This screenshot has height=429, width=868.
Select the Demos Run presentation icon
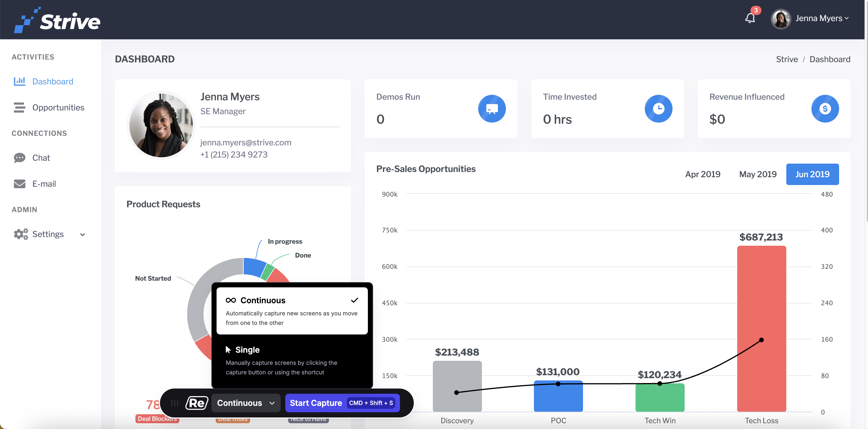pos(492,109)
